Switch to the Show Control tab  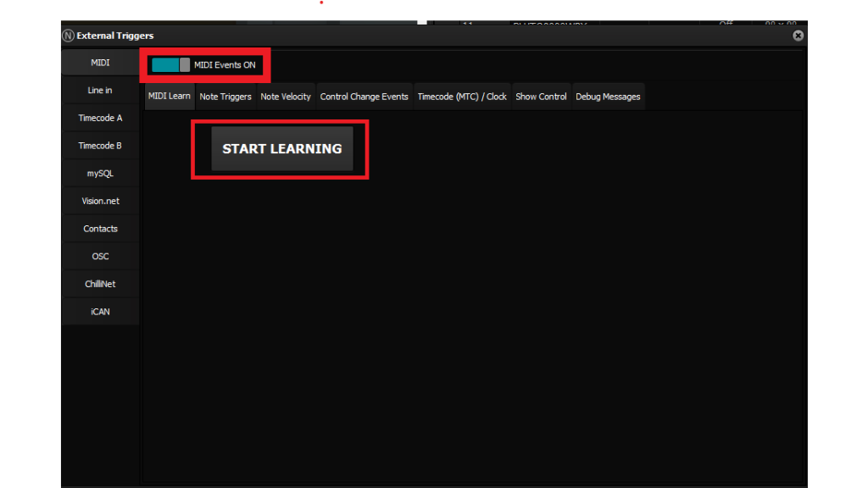[x=542, y=97]
